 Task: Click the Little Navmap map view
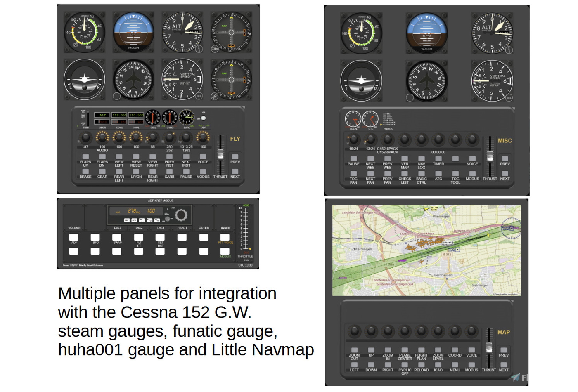pos(426,250)
